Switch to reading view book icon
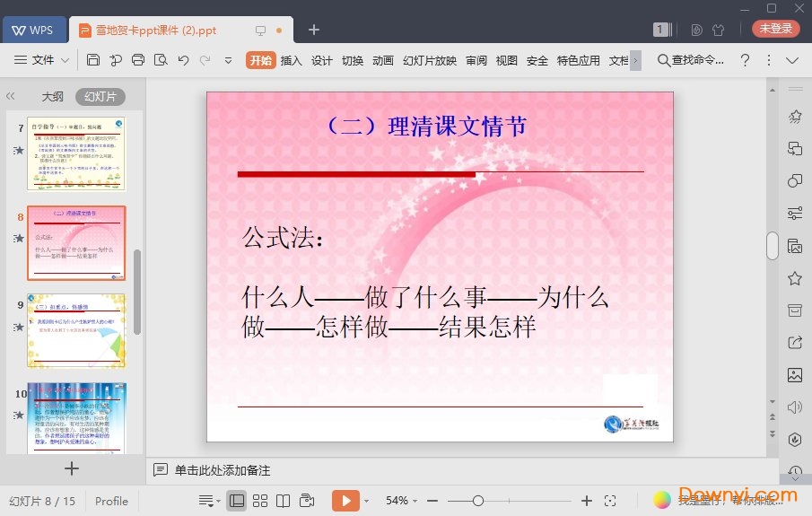Image resolution: width=812 pixels, height=516 pixels. coord(283,501)
